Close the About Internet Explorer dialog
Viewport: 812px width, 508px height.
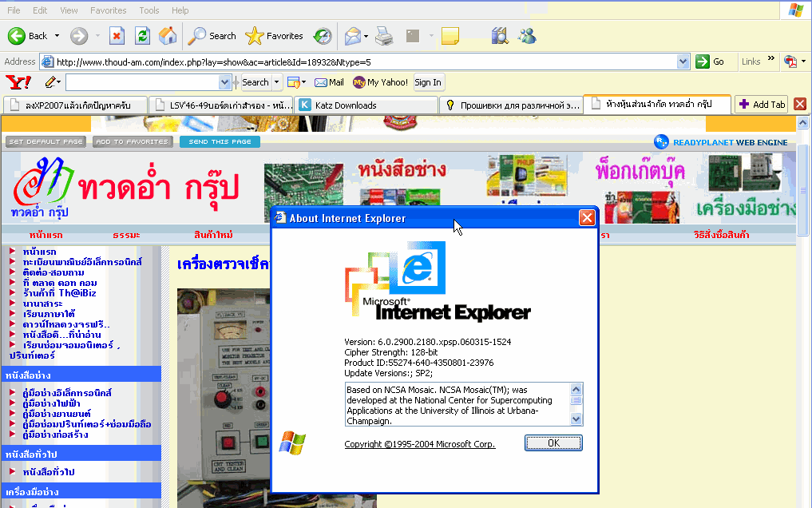click(x=587, y=218)
